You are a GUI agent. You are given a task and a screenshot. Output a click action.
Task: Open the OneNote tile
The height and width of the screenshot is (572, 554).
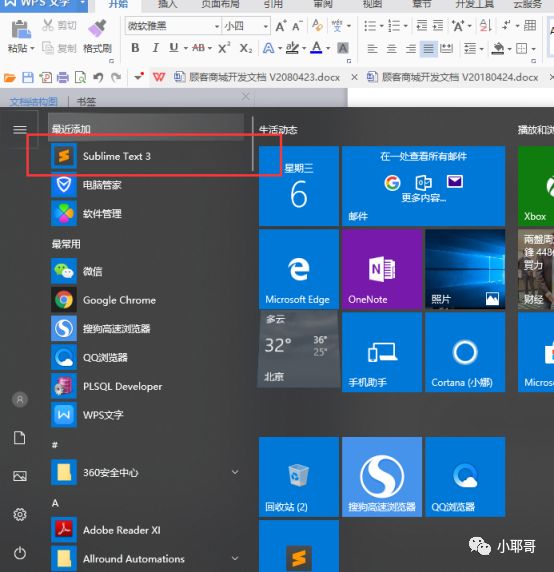tap(382, 269)
